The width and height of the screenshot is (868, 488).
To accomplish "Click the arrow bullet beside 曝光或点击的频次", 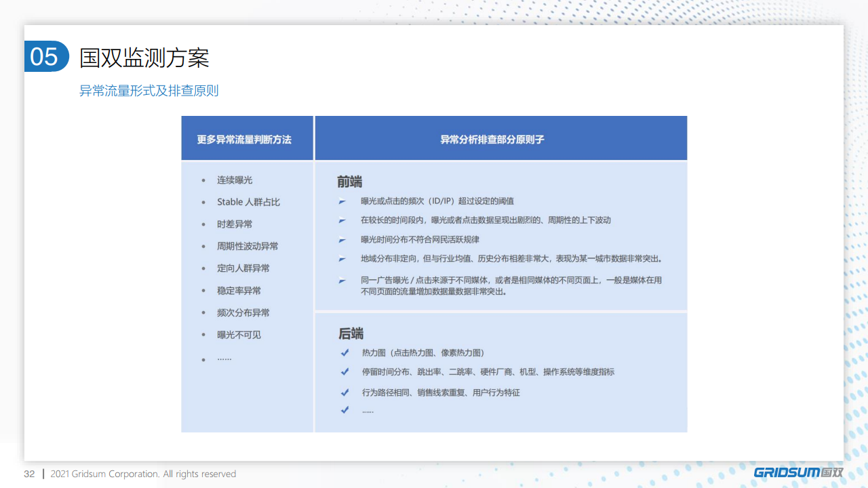I will coord(342,201).
